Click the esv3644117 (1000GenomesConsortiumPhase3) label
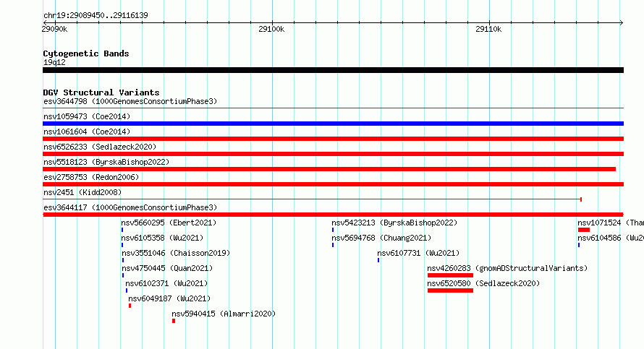This screenshot has height=349, width=644. [x=130, y=207]
